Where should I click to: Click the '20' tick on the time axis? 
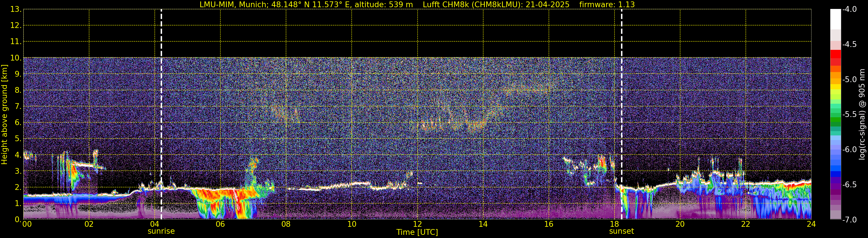click(x=680, y=224)
